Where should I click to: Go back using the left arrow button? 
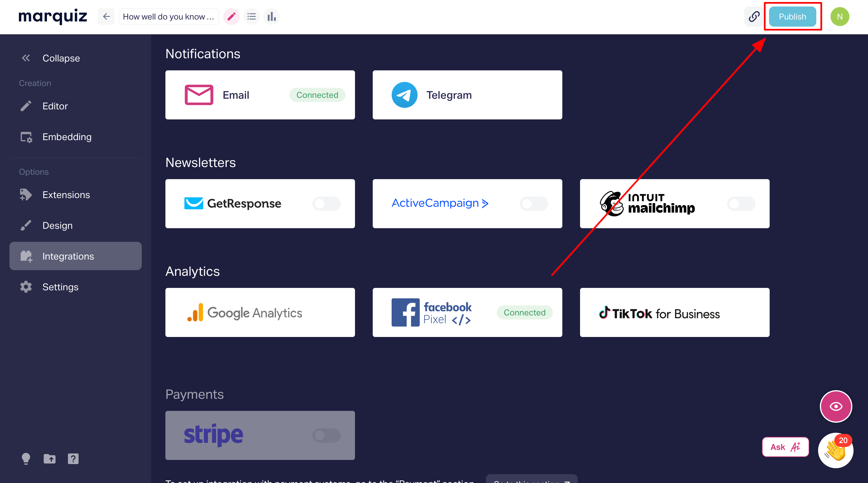click(106, 17)
